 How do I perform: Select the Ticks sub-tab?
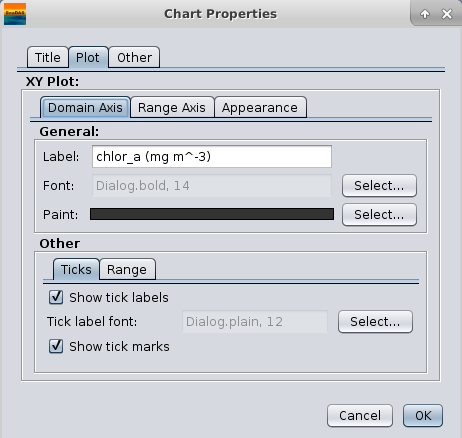coord(76,269)
